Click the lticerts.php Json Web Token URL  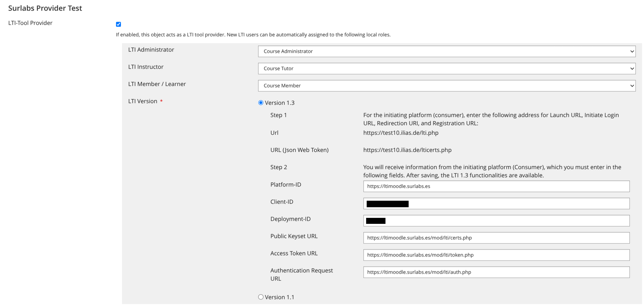(x=407, y=150)
